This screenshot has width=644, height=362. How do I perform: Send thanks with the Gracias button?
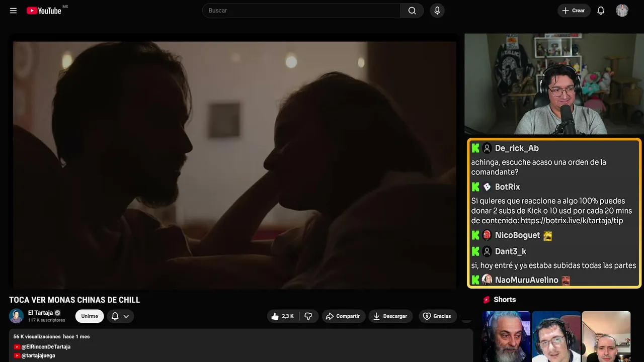pos(437,316)
